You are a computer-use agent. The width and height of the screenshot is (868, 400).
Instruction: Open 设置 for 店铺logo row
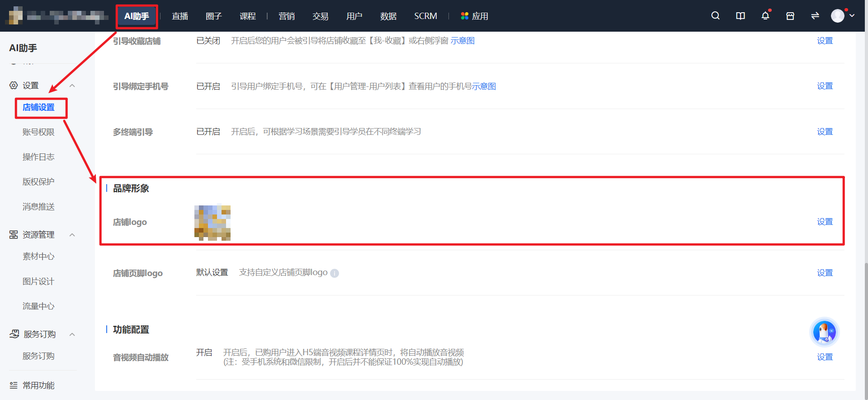click(x=825, y=222)
